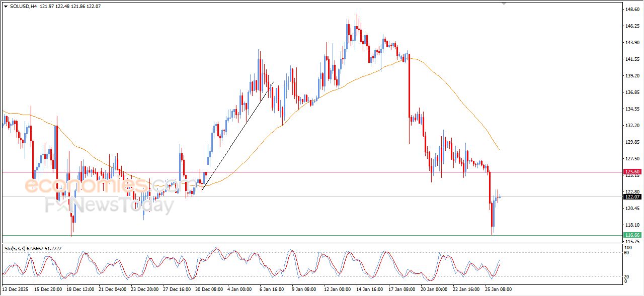
Task: Select the red 125.60 price level tag
Action: (632, 172)
